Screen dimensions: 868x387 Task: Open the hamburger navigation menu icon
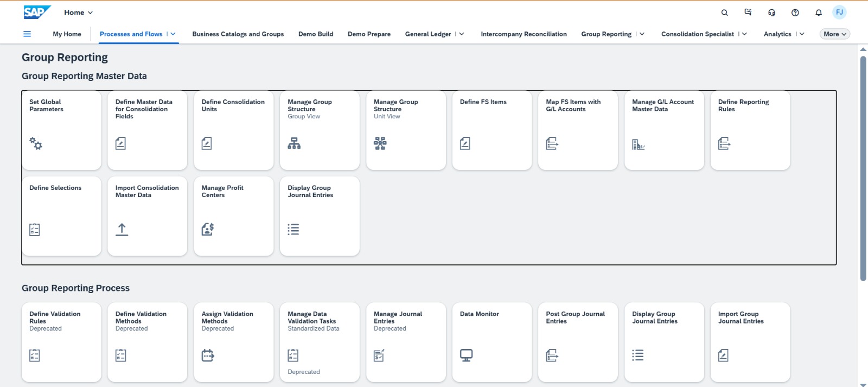pyautogui.click(x=27, y=34)
